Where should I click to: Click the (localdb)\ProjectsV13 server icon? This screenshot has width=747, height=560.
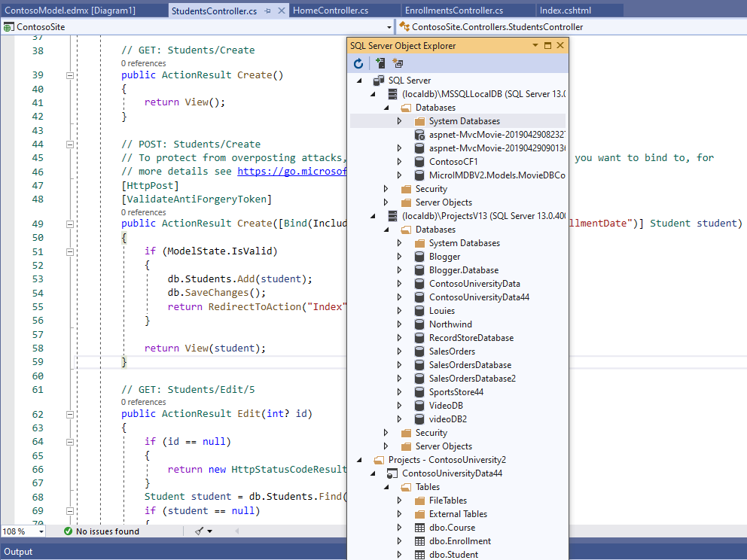pyautogui.click(x=392, y=216)
